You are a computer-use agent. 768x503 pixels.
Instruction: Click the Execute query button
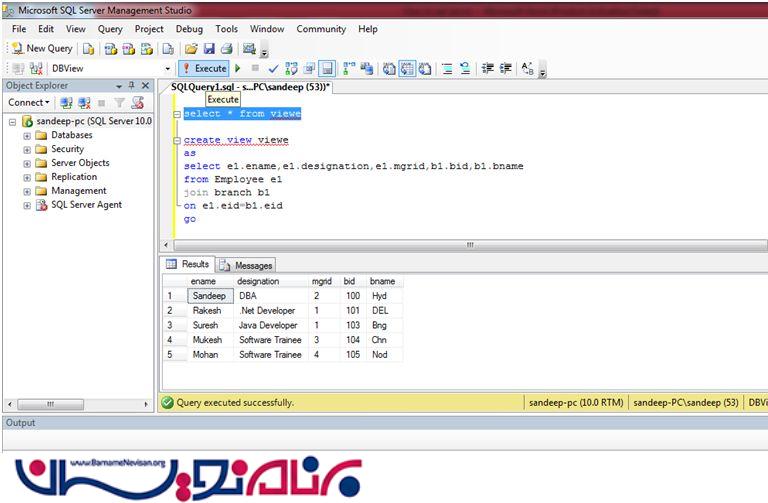203,69
